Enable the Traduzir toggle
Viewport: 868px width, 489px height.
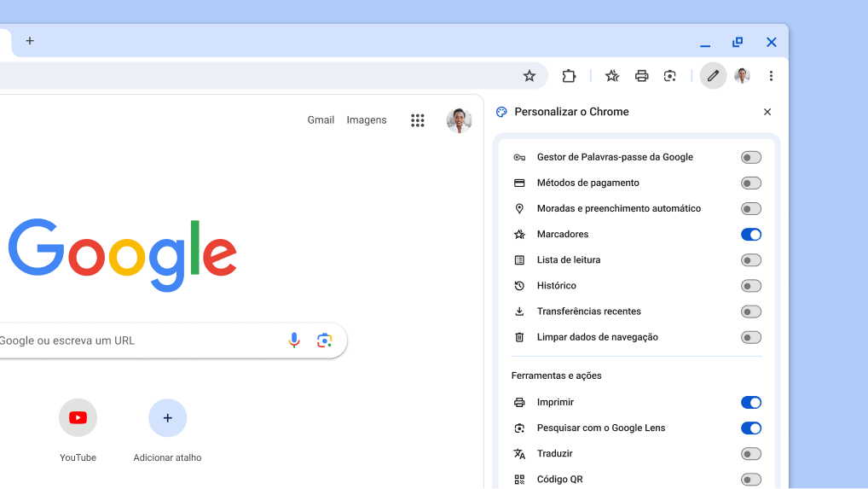click(x=750, y=454)
